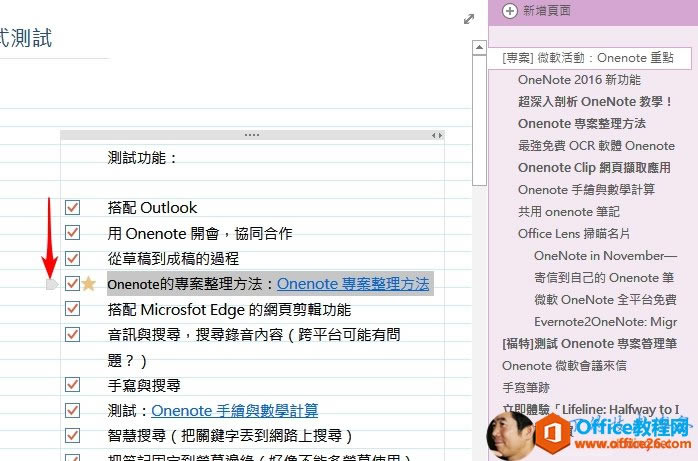Open page 手寫筆跡

(526, 388)
